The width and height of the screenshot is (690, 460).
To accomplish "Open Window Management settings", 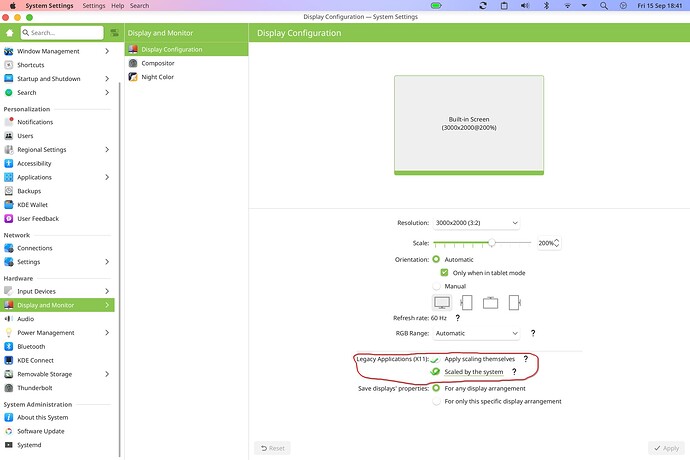I will (57, 51).
